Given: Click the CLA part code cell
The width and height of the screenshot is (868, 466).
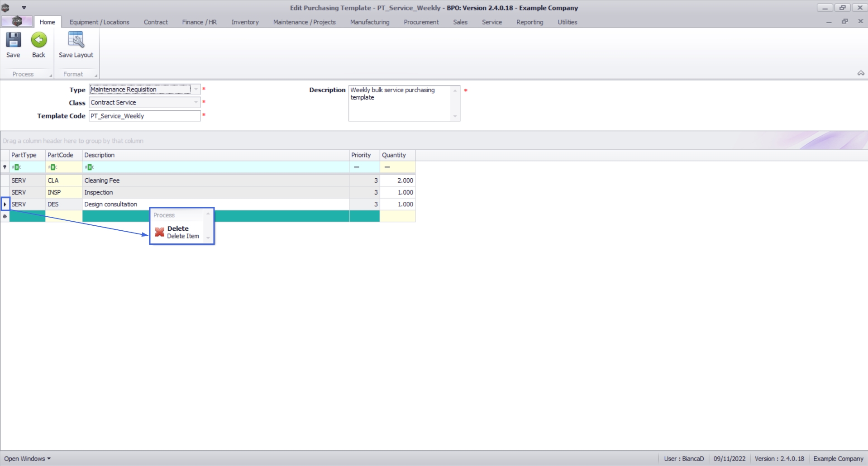Looking at the screenshot, I should point(64,181).
